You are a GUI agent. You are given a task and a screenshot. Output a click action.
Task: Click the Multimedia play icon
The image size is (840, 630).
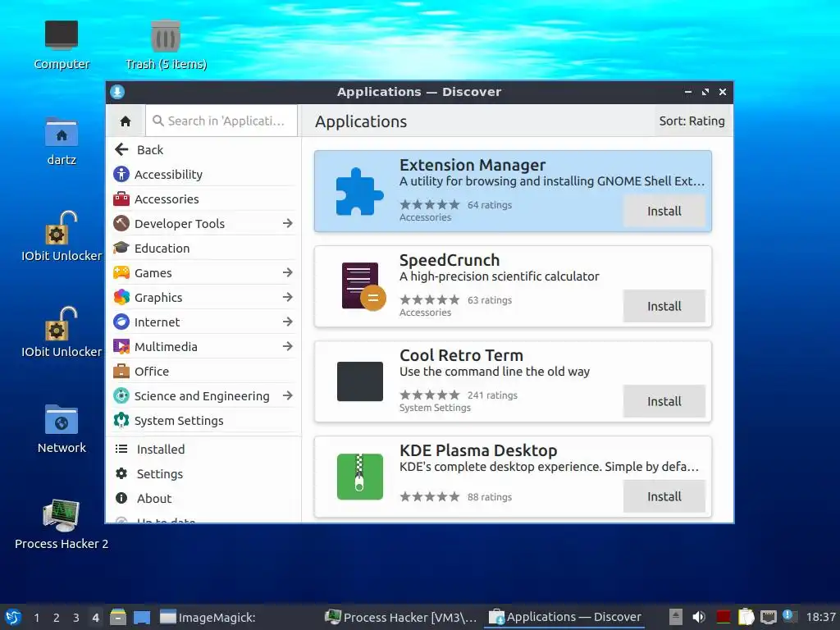121,347
